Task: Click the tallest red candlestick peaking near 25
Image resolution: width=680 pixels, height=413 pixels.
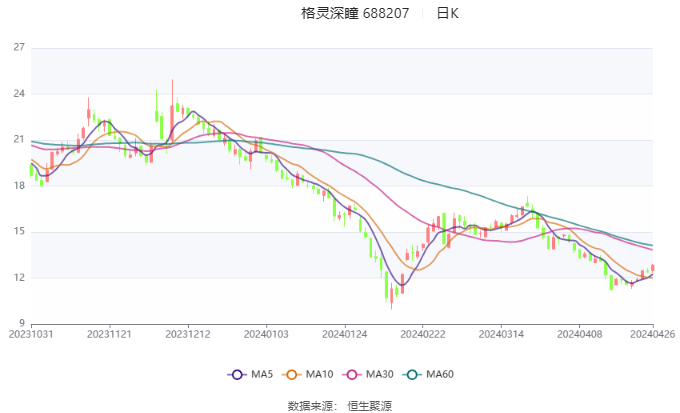Action: [172, 111]
